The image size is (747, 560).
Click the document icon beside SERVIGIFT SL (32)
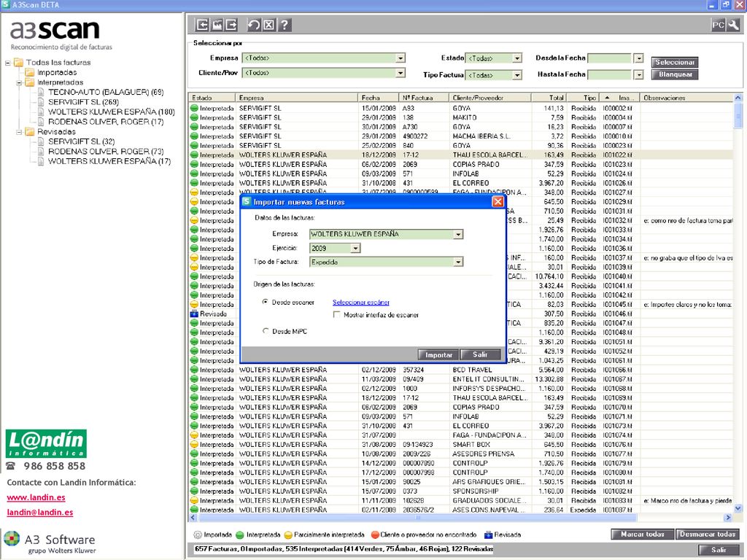point(41,141)
